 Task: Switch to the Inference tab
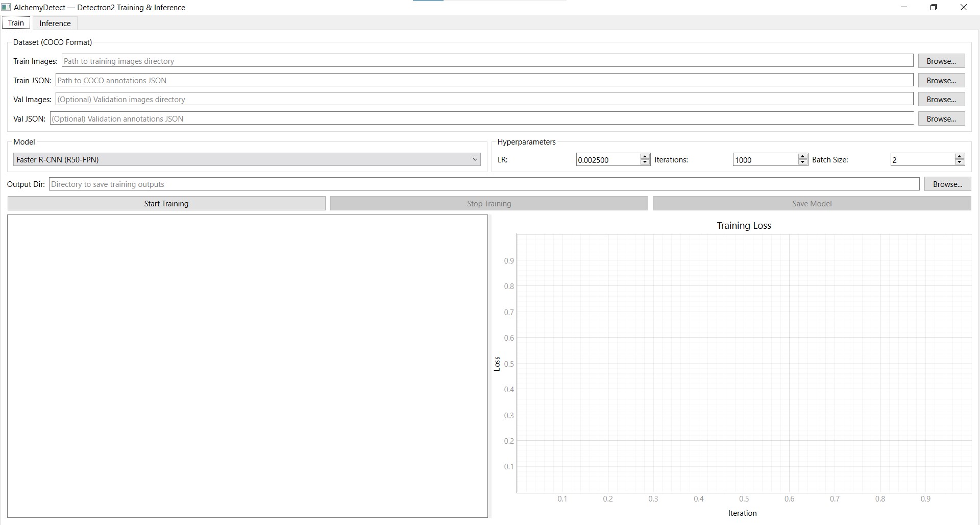point(54,23)
